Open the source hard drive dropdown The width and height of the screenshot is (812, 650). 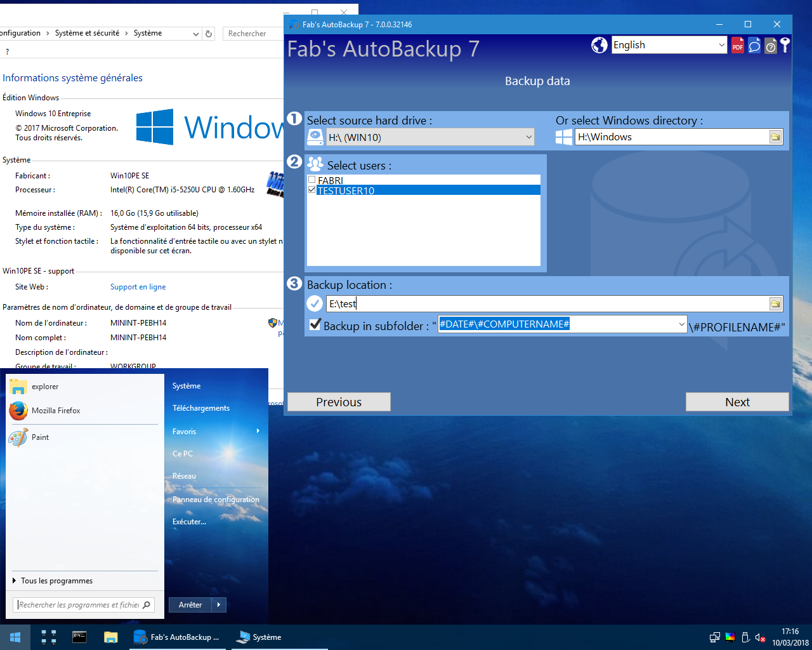[x=529, y=137]
